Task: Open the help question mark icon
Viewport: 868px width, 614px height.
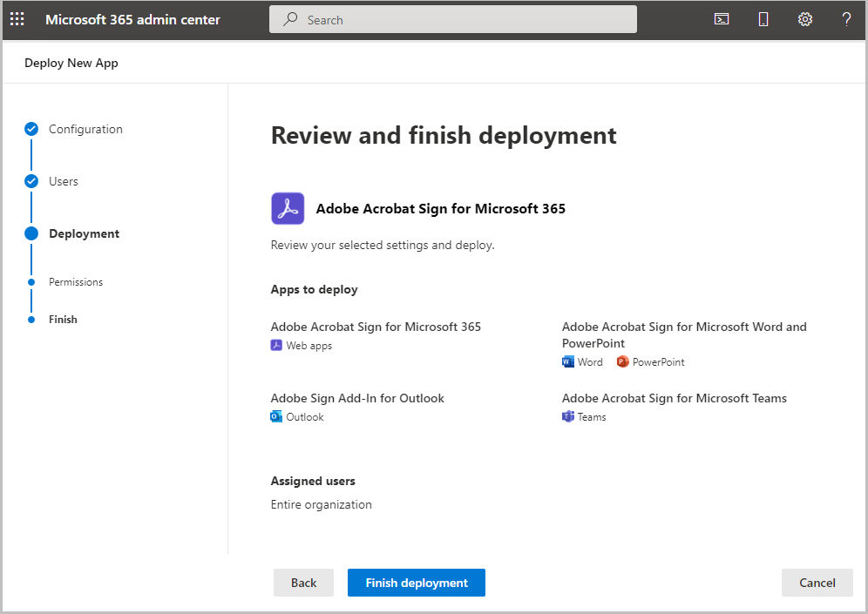Action: [x=846, y=19]
